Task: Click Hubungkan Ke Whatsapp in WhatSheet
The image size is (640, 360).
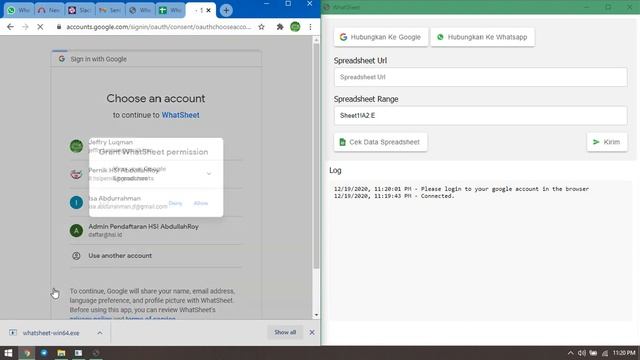Action: 482,37
